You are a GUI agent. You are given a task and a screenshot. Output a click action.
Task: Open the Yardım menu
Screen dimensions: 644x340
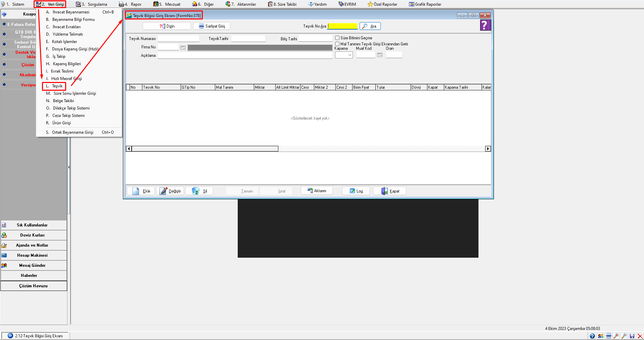point(318,4)
